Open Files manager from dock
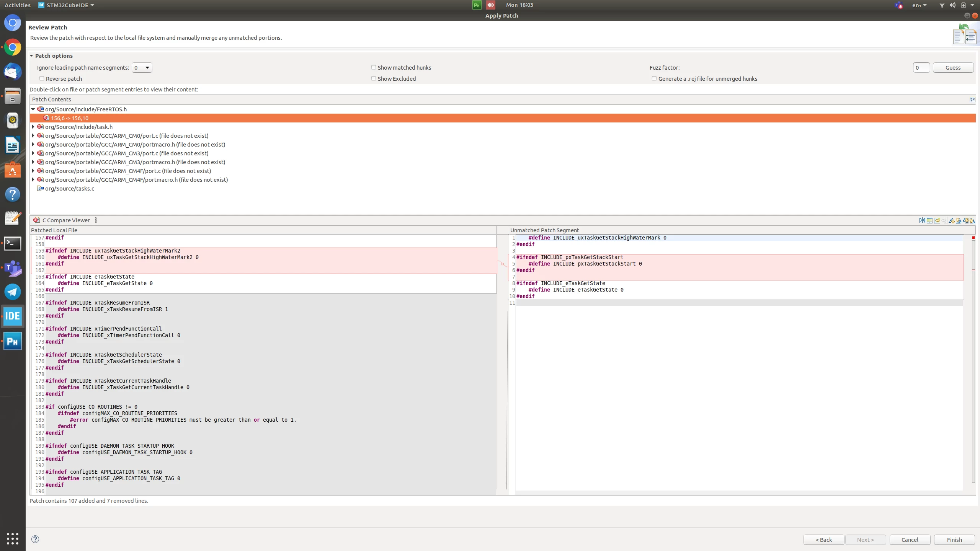 (13, 96)
